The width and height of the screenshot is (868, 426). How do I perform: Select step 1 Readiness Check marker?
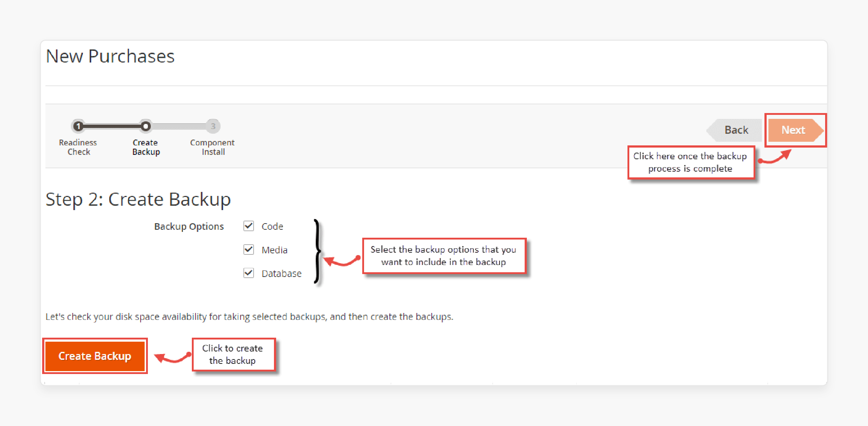click(x=78, y=126)
